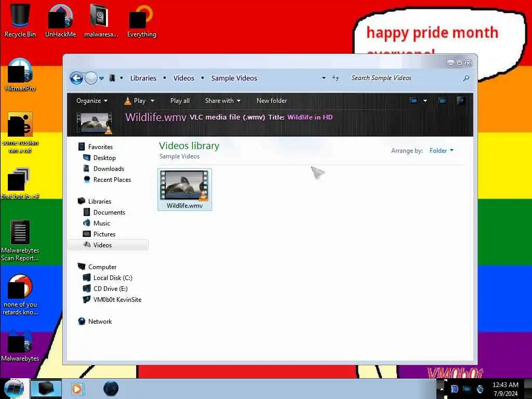Open the Share with menu

click(222, 101)
